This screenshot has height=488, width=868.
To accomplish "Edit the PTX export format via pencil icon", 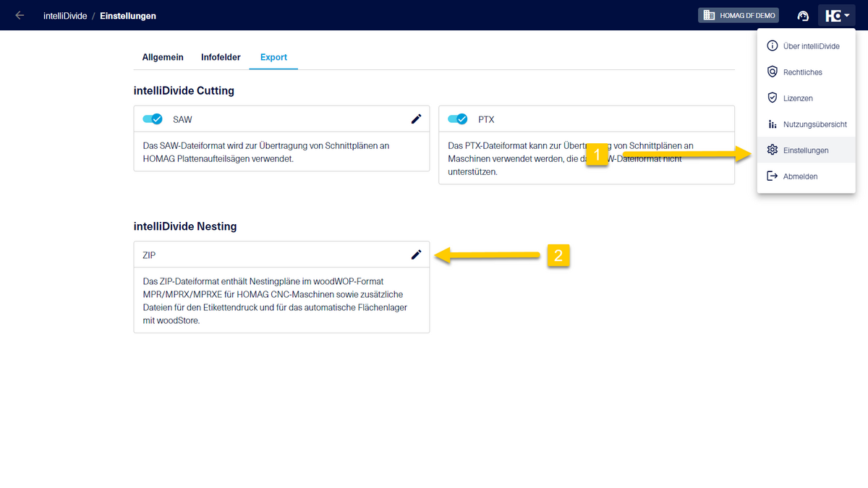I will pos(720,119).
